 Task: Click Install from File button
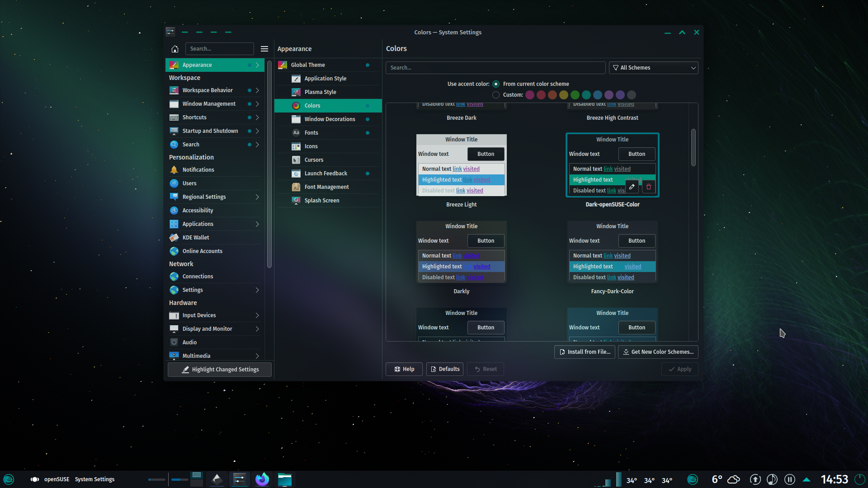tap(585, 352)
